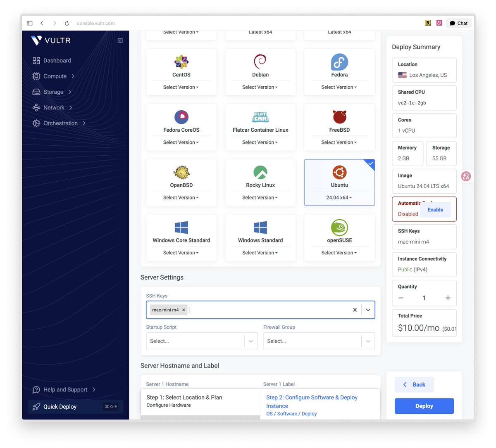
Task: Click the Storage drive icon
Action: point(36,92)
